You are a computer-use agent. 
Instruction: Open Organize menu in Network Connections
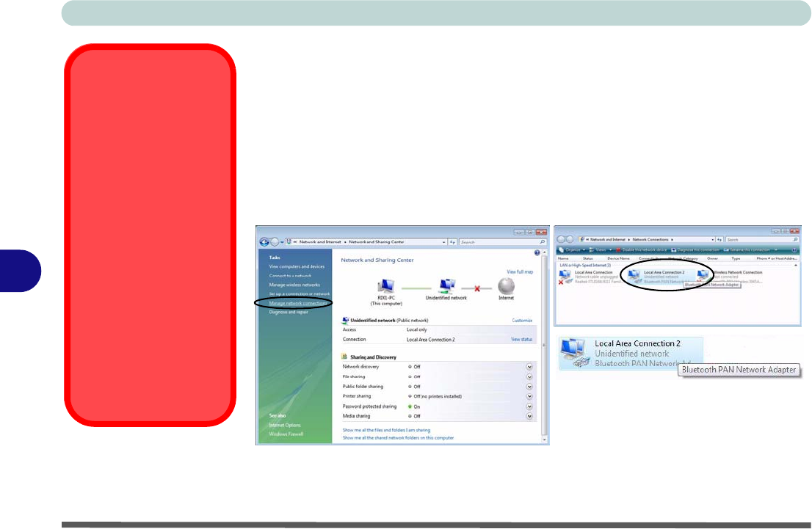[573, 250]
